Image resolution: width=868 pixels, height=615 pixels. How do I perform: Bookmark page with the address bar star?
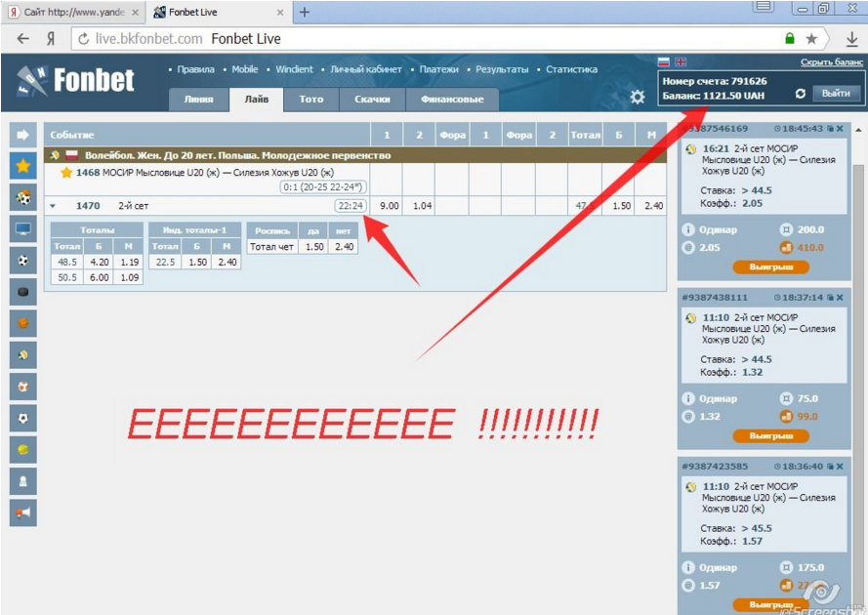811,38
